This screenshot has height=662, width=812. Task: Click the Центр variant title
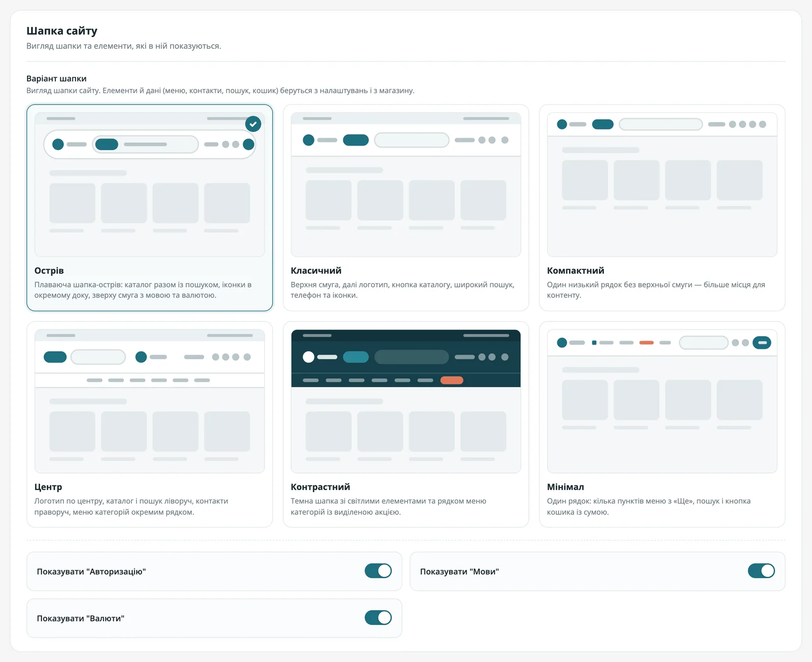48,487
